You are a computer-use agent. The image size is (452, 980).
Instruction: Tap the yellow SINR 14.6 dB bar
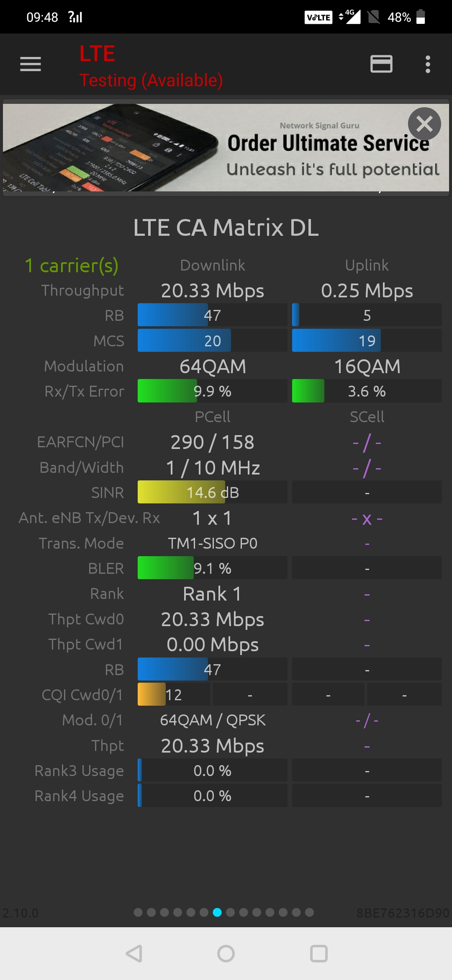coord(212,492)
